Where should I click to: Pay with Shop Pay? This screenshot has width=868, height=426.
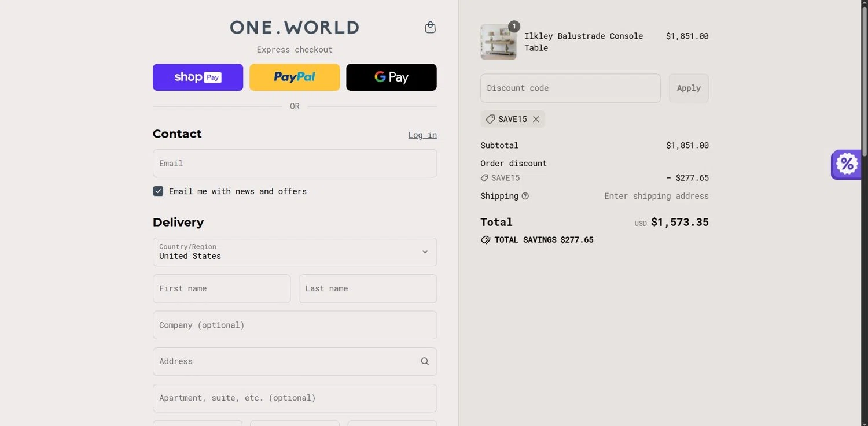(x=198, y=77)
